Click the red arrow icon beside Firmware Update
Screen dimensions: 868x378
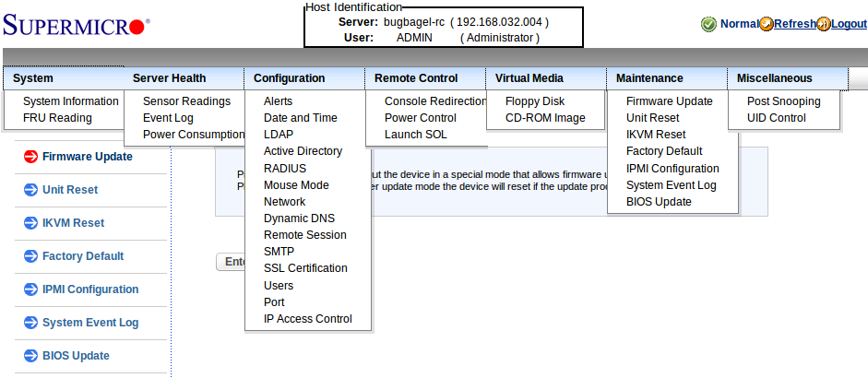[x=29, y=157]
